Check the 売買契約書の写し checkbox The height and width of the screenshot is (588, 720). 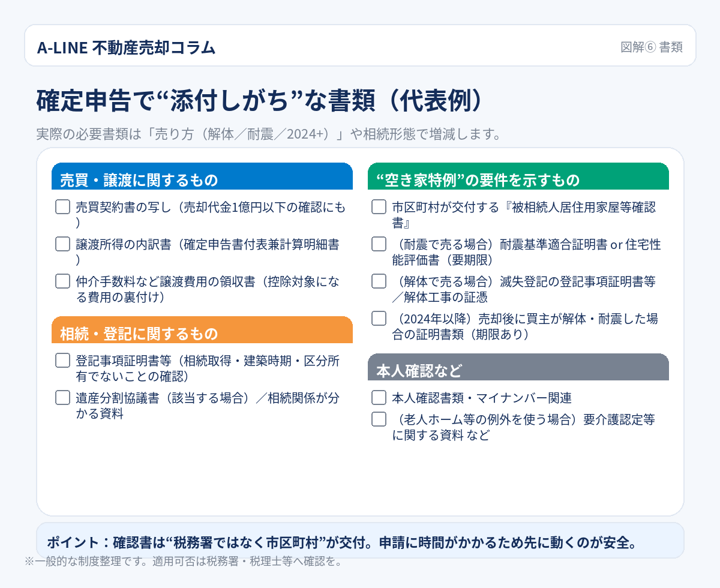(x=63, y=207)
